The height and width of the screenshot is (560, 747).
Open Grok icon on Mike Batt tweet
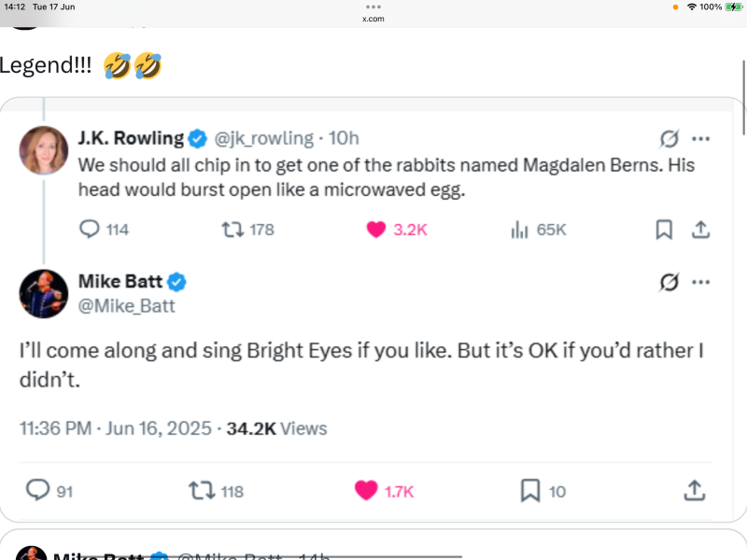pyautogui.click(x=669, y=282)
